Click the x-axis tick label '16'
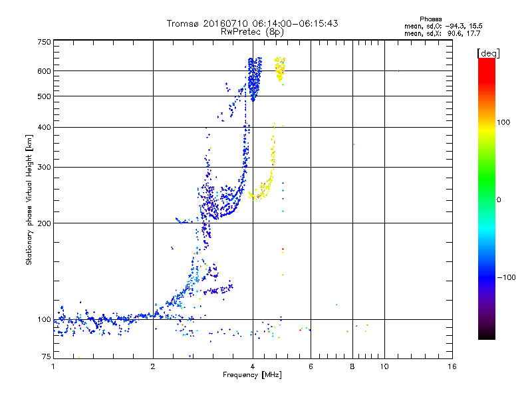532x399 pixels. pos(452,366)
